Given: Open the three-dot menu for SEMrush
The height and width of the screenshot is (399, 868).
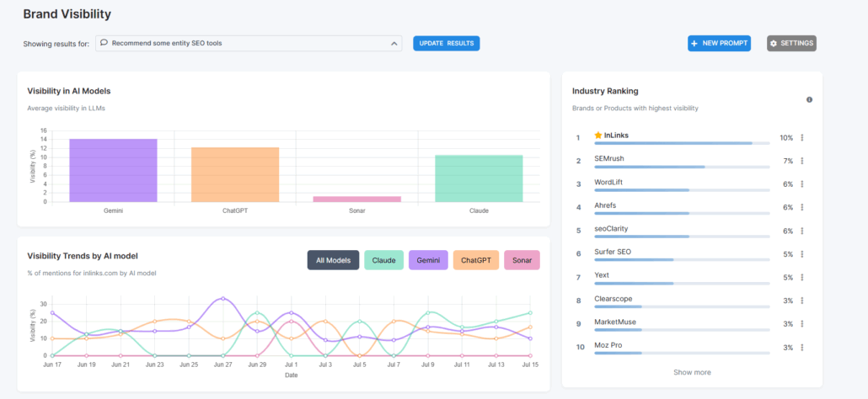Looking at the screenshot, I should point(801,161).
